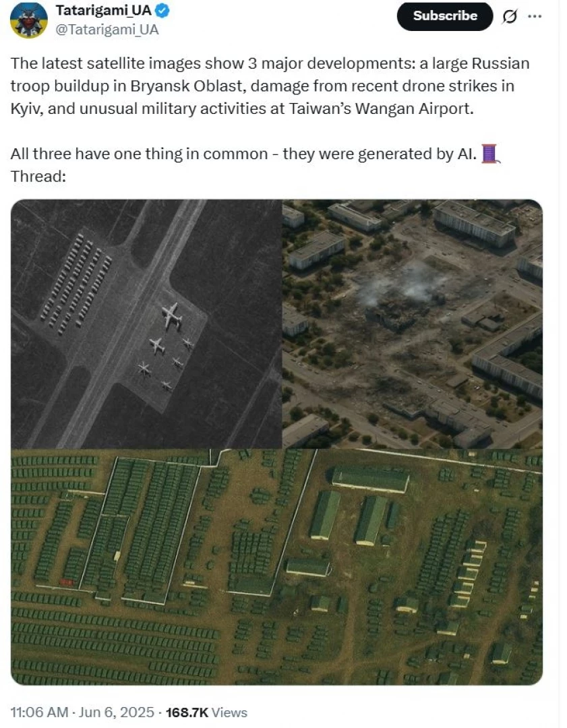
Task: Click the purple thread spool emoji
Action: [x=490, y=154]
